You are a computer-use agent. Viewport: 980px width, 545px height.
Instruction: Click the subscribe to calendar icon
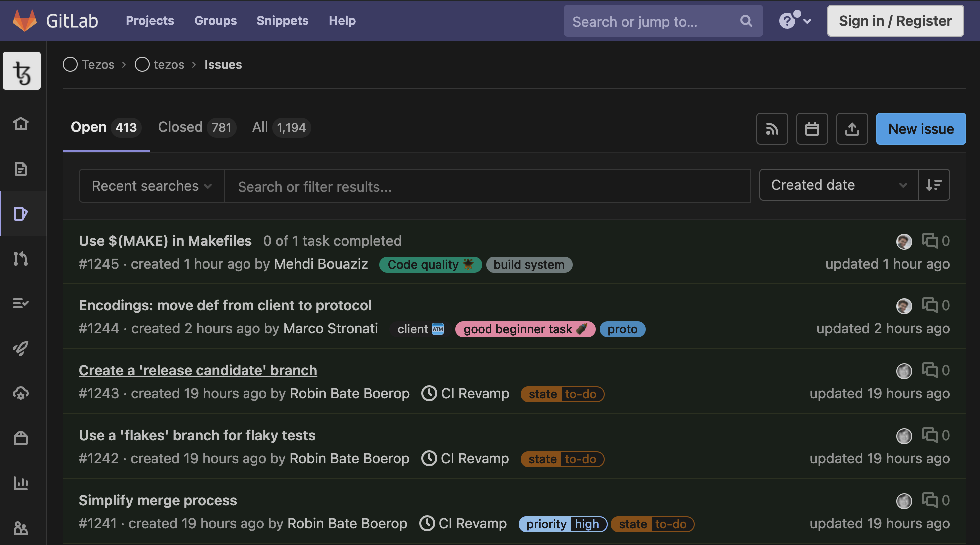tap(812, 129)
